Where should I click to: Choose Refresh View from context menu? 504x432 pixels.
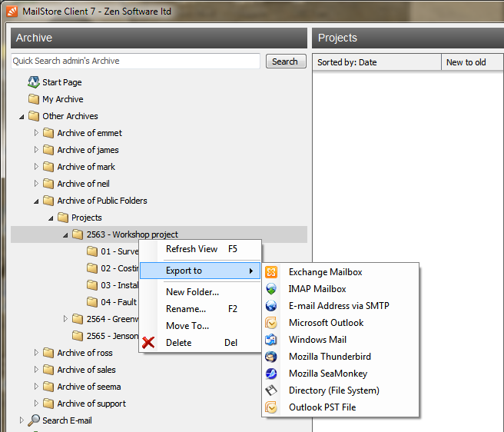[201, 249]
